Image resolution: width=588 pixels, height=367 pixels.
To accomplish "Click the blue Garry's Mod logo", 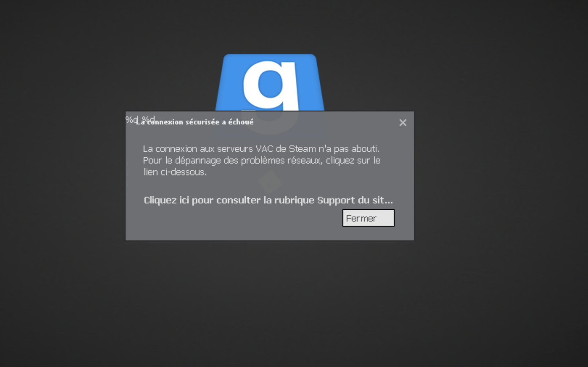I will [270, 82].
